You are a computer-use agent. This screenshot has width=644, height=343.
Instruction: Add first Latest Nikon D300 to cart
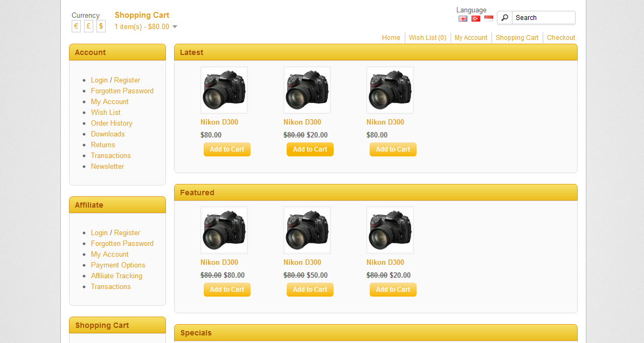pos(227,149)
